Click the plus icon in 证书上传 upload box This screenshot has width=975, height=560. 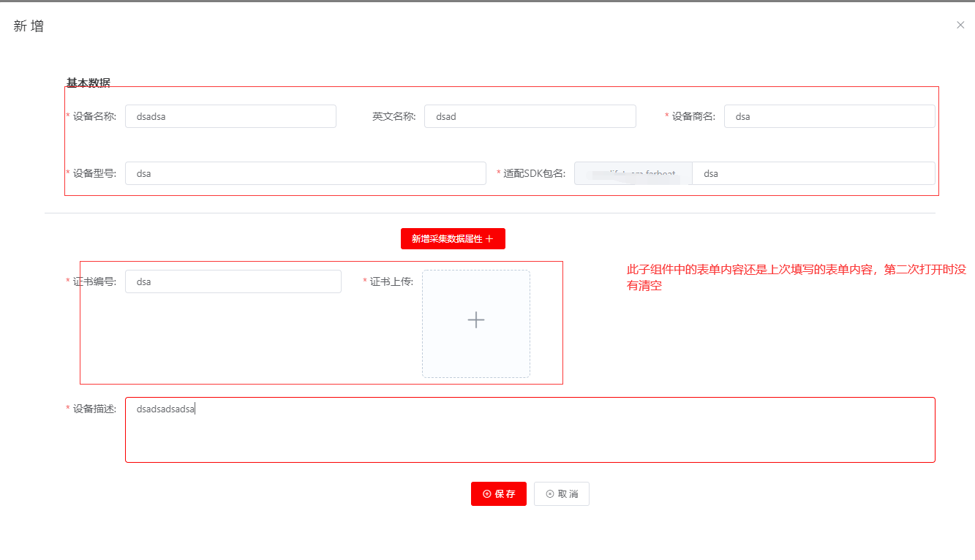[x=476, y=319]
